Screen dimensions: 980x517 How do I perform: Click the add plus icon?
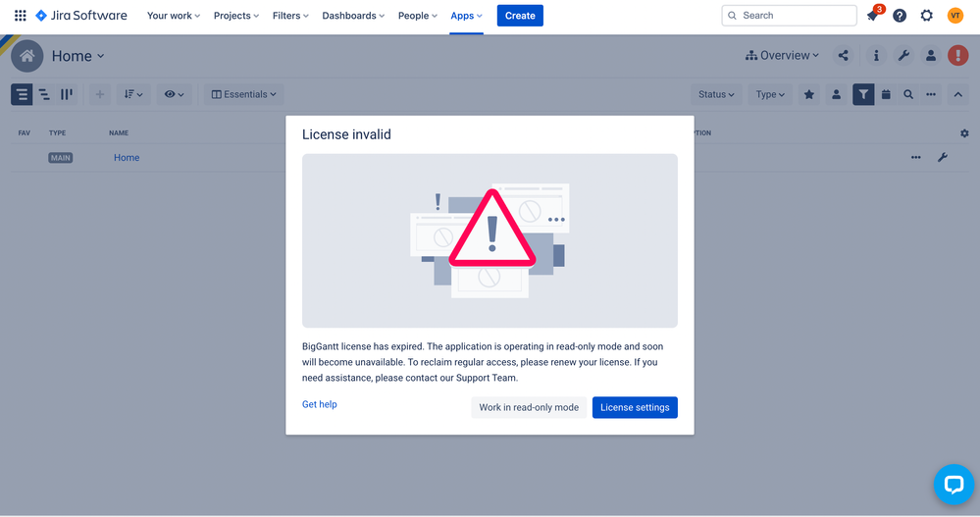99,94
